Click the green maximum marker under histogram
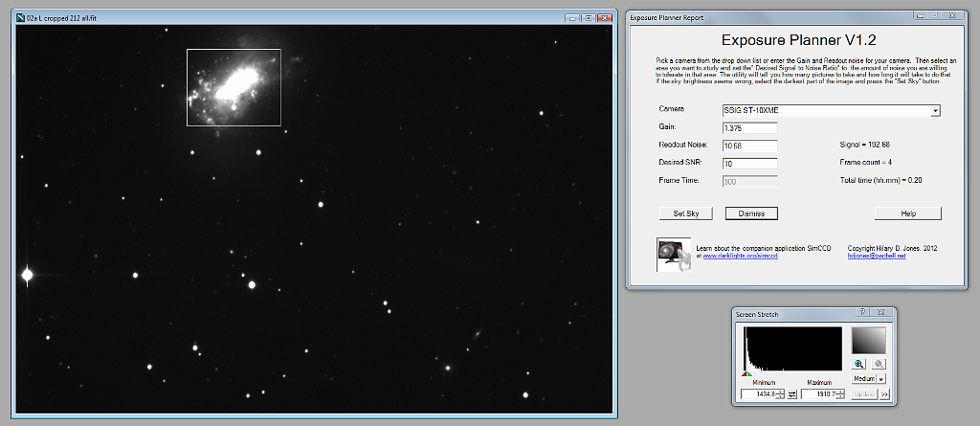This screenshot has height=426, width=980. point(748,374)
